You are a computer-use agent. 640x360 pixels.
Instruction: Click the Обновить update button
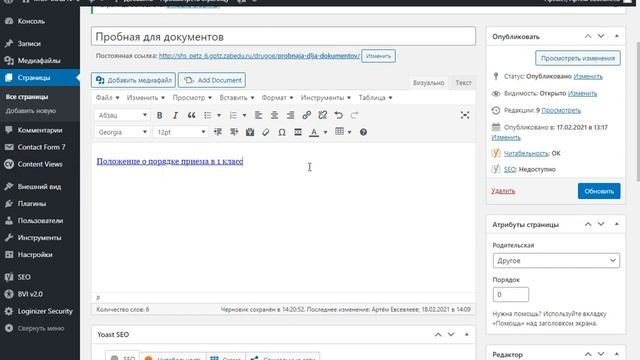coord(599,191)
